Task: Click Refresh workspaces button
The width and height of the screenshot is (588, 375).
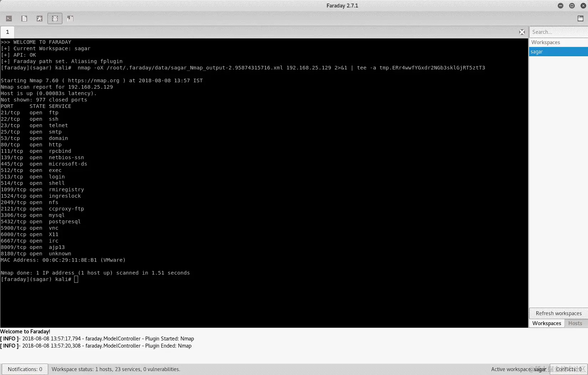Action: click(558, 313)
